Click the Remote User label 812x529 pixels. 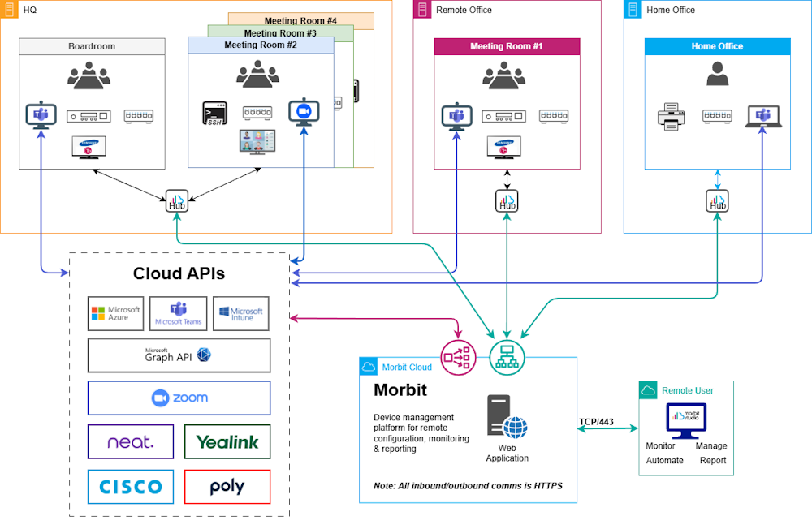687,391
